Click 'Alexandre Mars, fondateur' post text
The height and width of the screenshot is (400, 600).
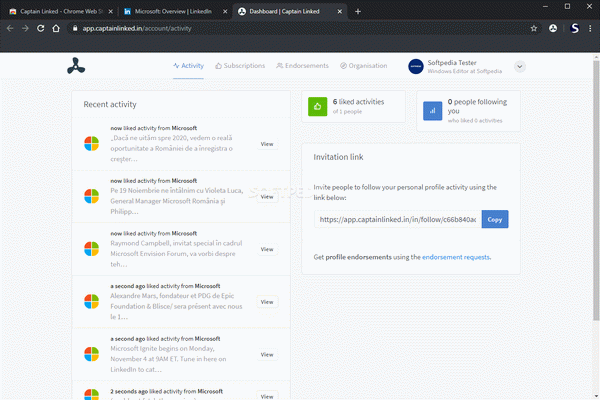click(176, 306)
